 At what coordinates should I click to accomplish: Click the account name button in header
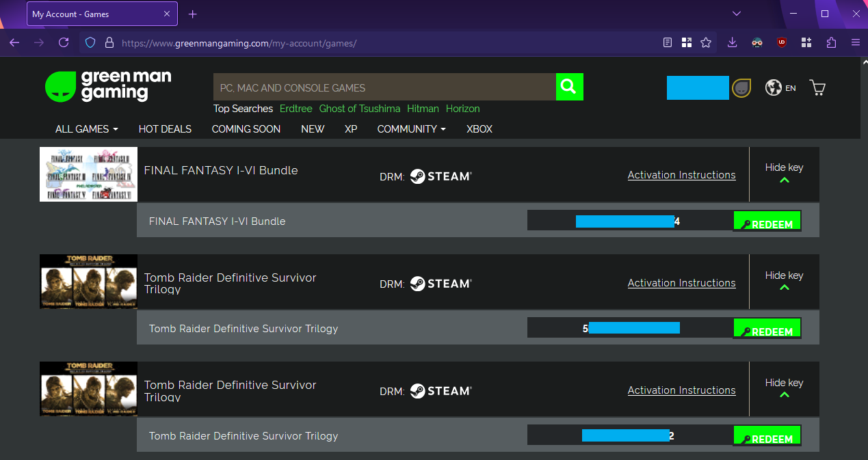pyautogui.click(x=698, y=88)
